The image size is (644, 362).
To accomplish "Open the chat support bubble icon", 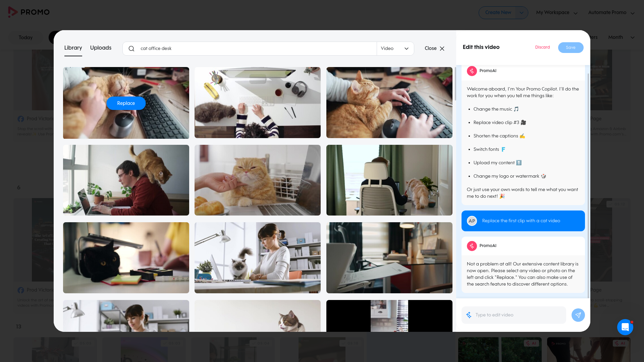I will pos(625,327).
